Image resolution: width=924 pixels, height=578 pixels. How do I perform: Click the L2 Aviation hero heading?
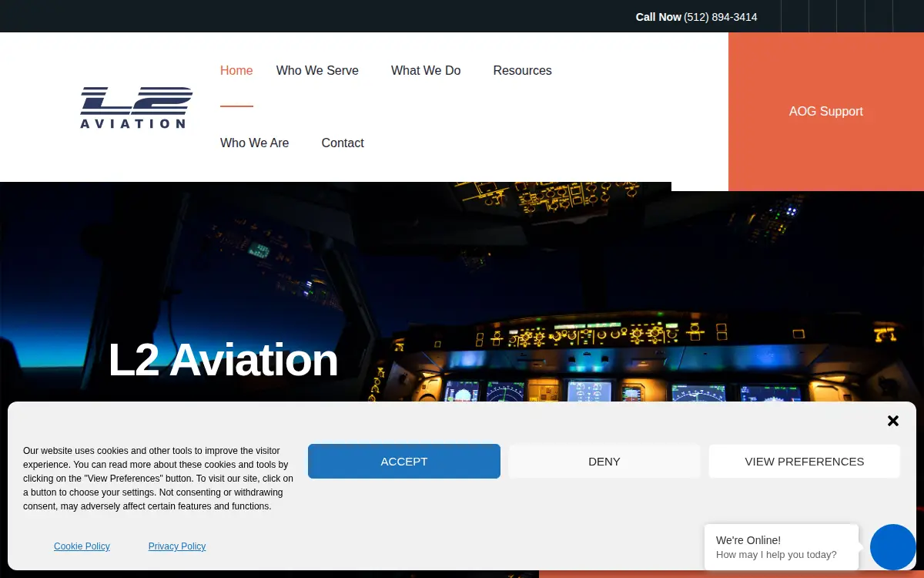(223, 360)
